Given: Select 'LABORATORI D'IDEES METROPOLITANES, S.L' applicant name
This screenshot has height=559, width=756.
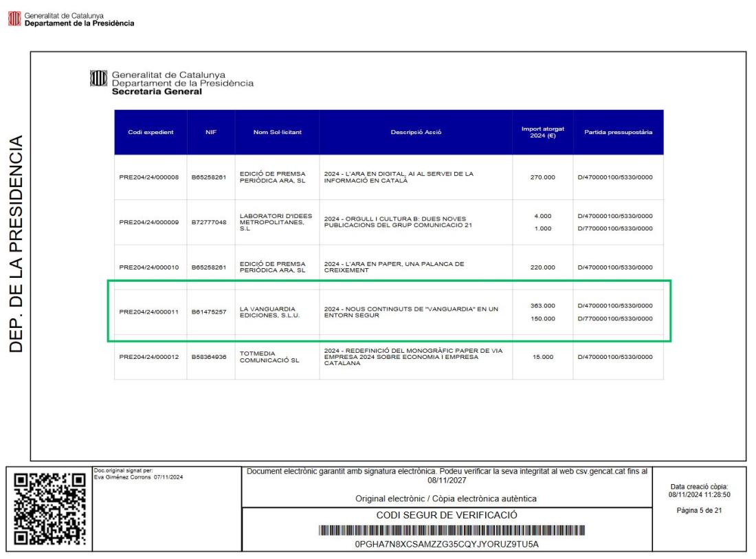Looking at the screenshot, I should 276,222.
